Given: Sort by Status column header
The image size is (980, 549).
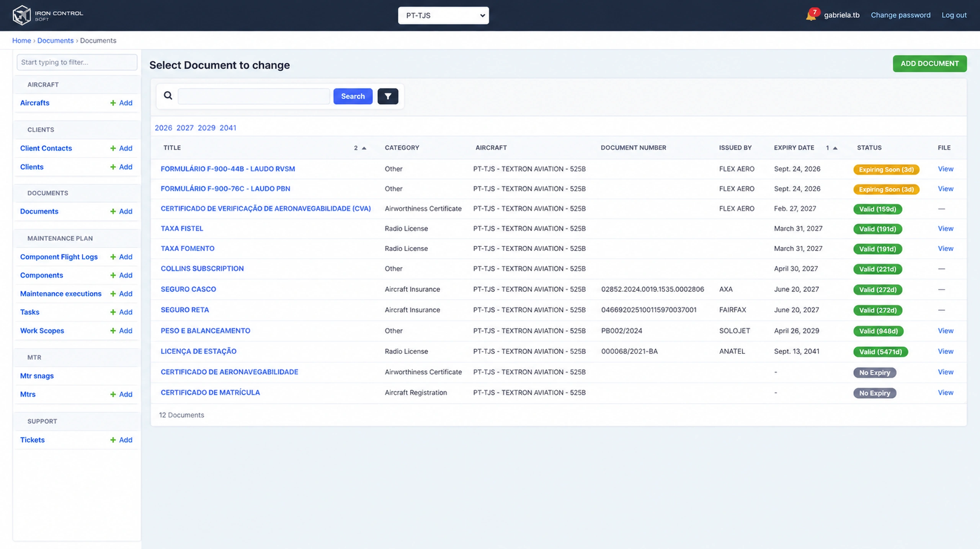Looking at the screenshot, I should click(x=869, y=148).
